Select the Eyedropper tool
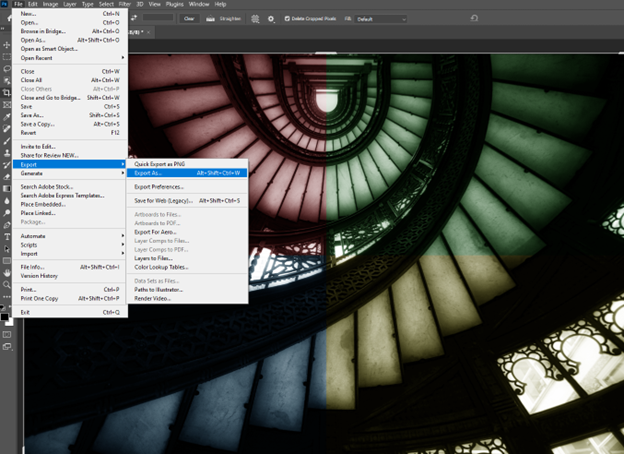The image size is (624, 454). click(7, 117)
